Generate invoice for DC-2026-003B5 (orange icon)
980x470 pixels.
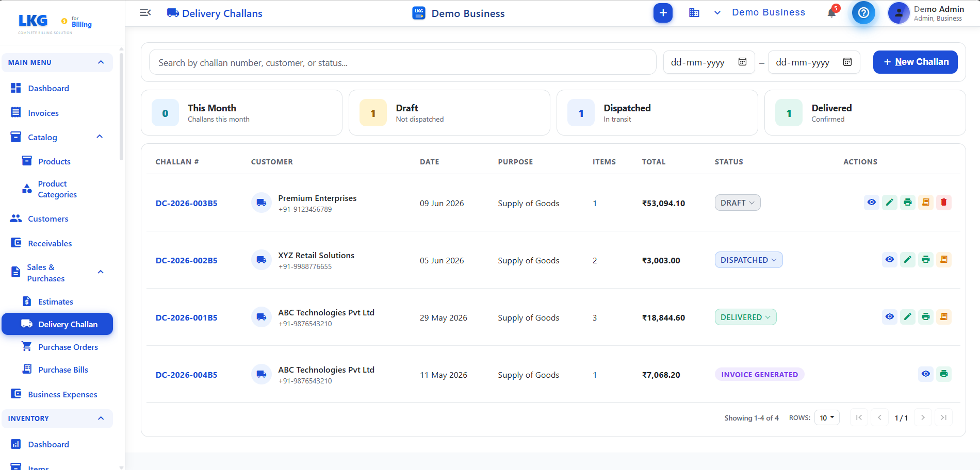click(925, 203)
